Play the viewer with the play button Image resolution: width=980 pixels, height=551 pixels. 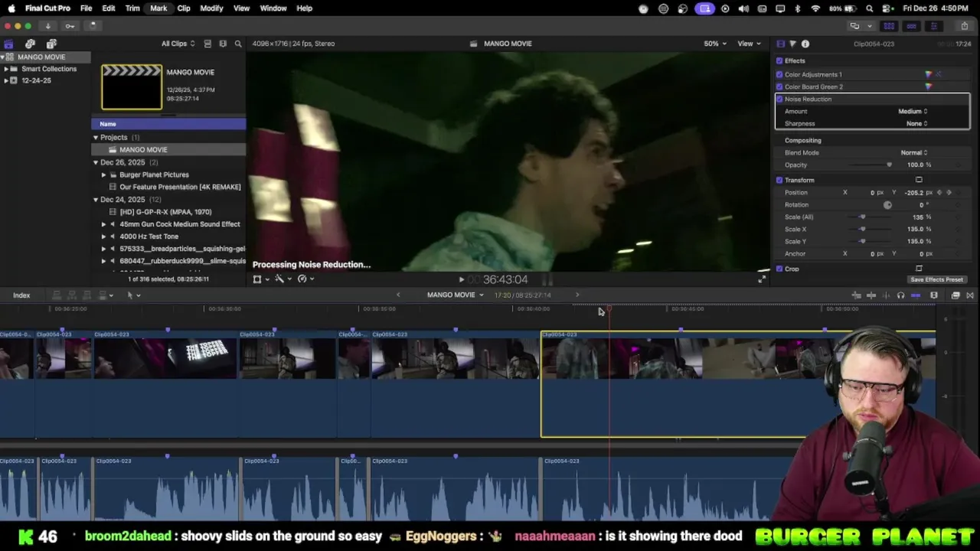[461, 279]
